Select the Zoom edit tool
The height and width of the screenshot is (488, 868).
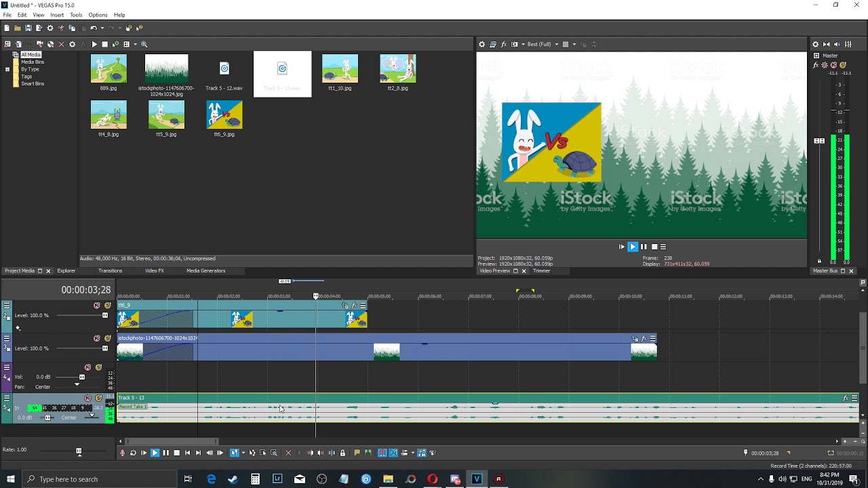point(273,453)
